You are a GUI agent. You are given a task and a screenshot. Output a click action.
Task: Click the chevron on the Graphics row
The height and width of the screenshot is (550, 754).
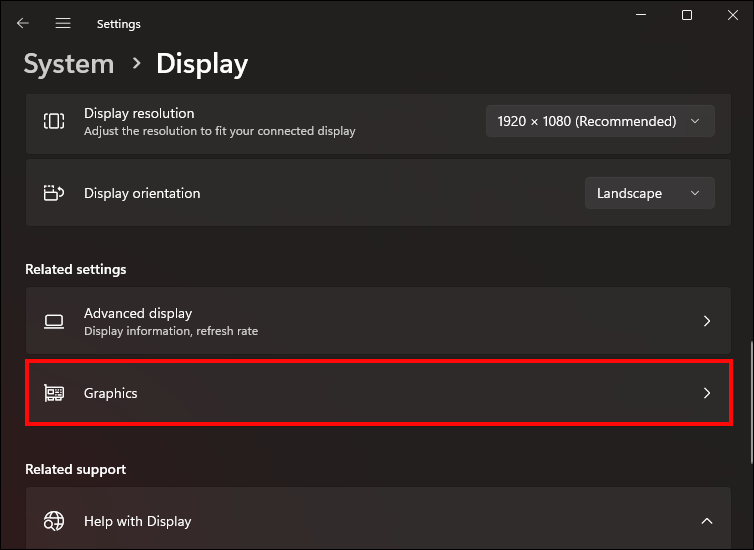click(707, 393)
